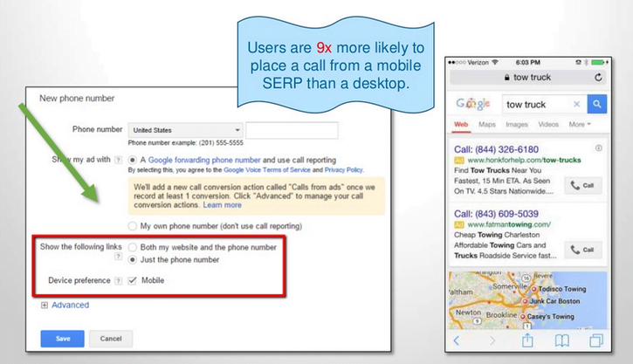Tap the Junk Car Boston map pin
Viewport: 633px width, 364px height.
(x=525, y=301)
